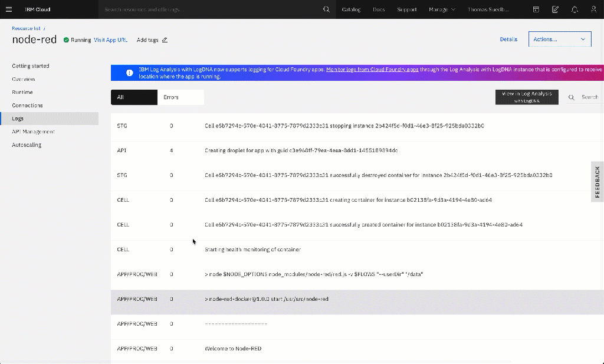
Task: Click the node-red app title
Action: [34, 40]
